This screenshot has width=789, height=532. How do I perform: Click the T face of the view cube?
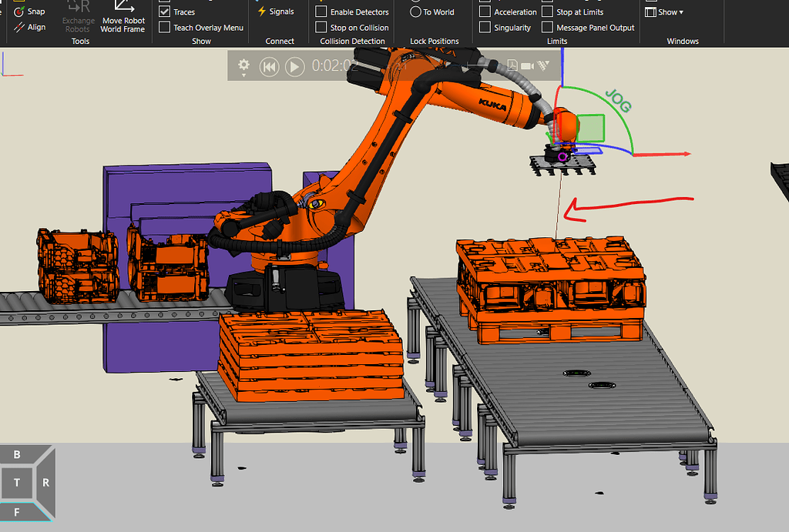point(17,483)
